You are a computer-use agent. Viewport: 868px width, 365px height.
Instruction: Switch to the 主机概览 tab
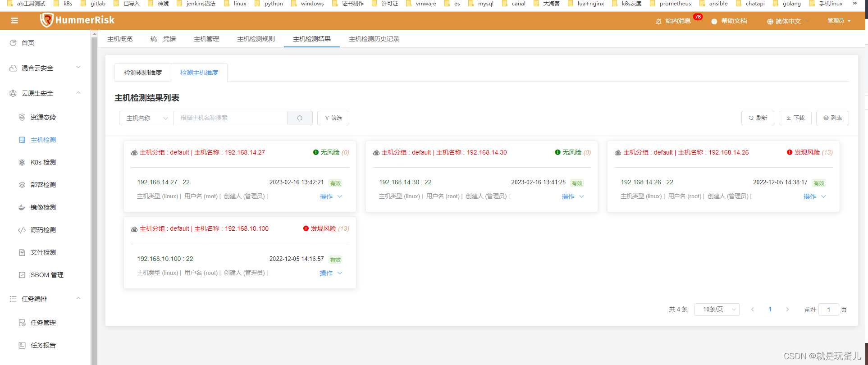tap(120, 39)
